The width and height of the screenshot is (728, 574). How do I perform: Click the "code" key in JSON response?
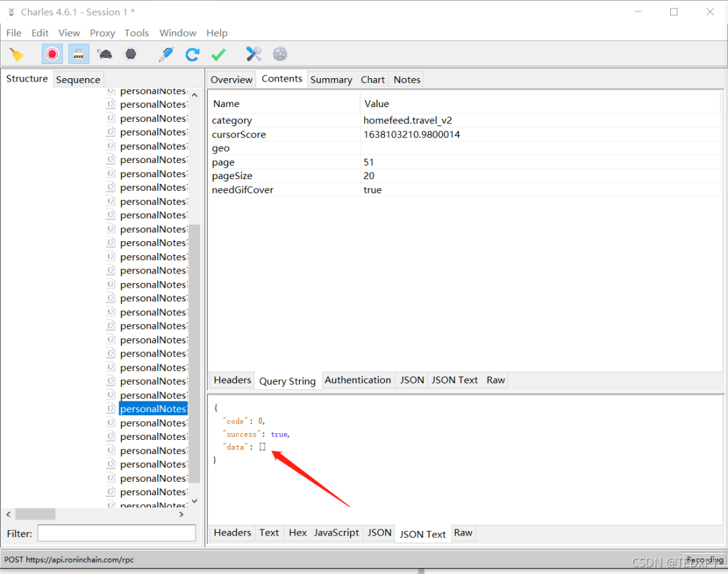[x=235, y=421]
